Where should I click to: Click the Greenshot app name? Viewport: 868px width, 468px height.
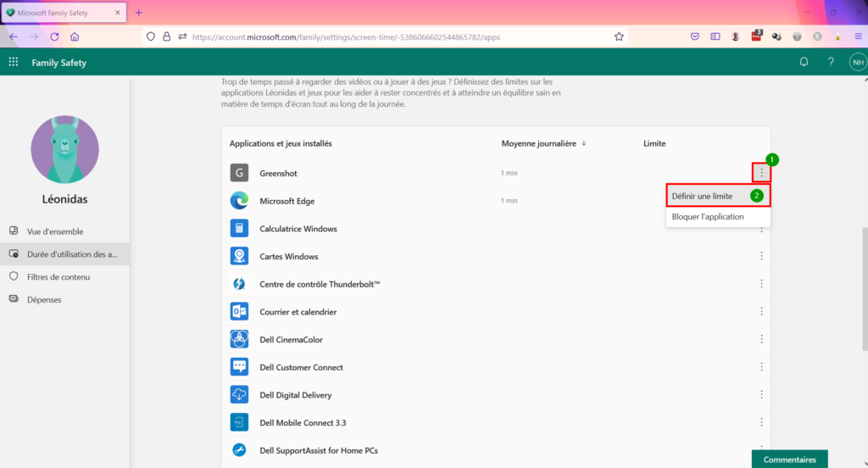(278, 173)
